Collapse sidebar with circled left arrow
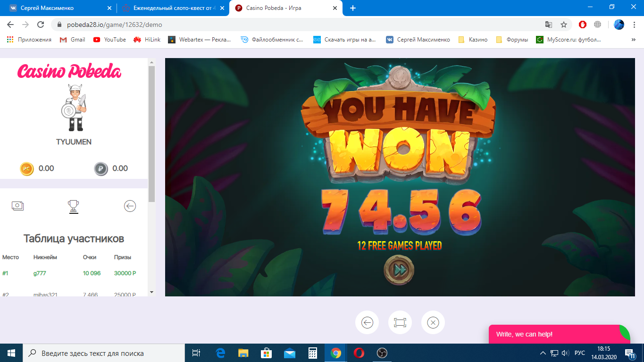The height and width of the screenshot is (362, 644). [x=130, y=206]
